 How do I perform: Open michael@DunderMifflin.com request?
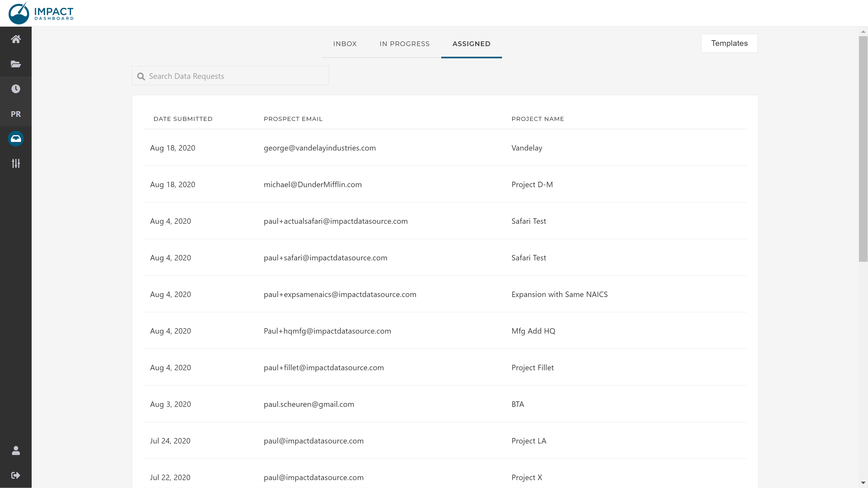(313, 185)
